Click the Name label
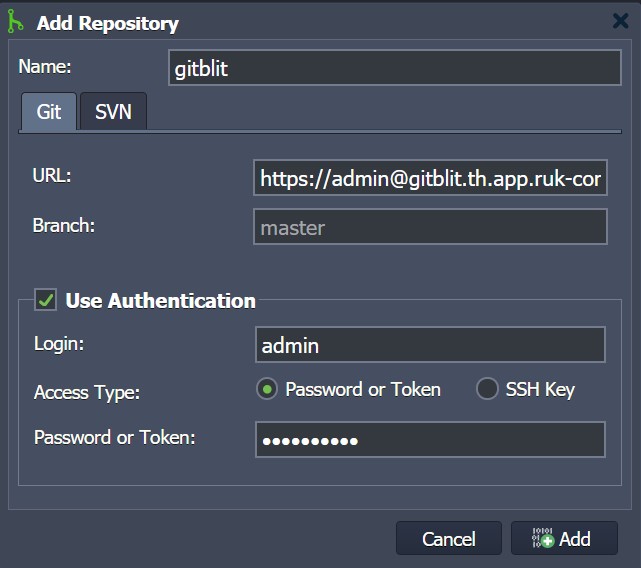The image size is (641, 568). point(45,66)
